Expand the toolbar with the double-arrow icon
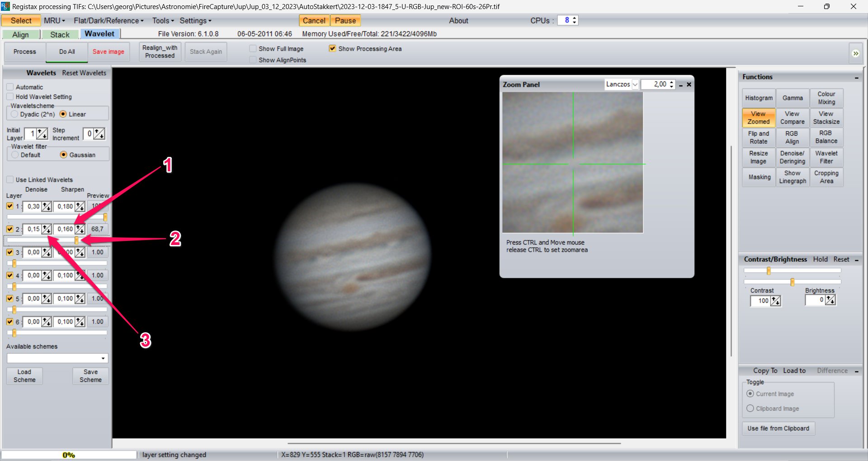Image resolution: width=868 pixels, height=461 pixels. (855, 53)
